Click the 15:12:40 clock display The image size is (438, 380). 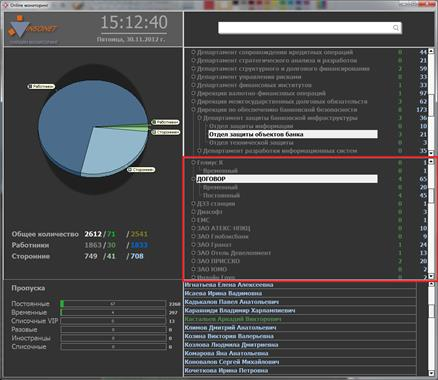[x=134, y=23]
